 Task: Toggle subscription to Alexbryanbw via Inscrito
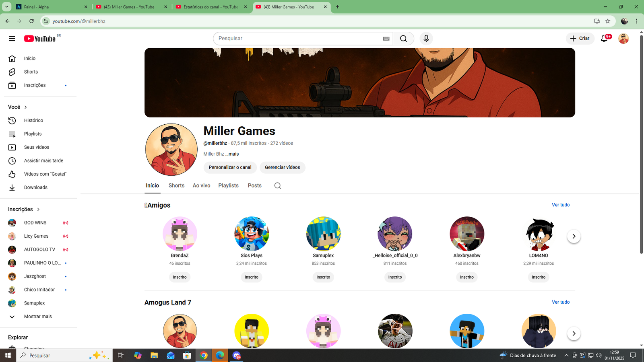(x=467, y=277)
